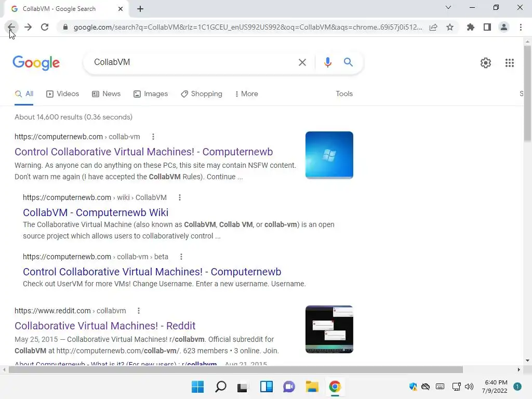Open Chrome side panel

487,27
